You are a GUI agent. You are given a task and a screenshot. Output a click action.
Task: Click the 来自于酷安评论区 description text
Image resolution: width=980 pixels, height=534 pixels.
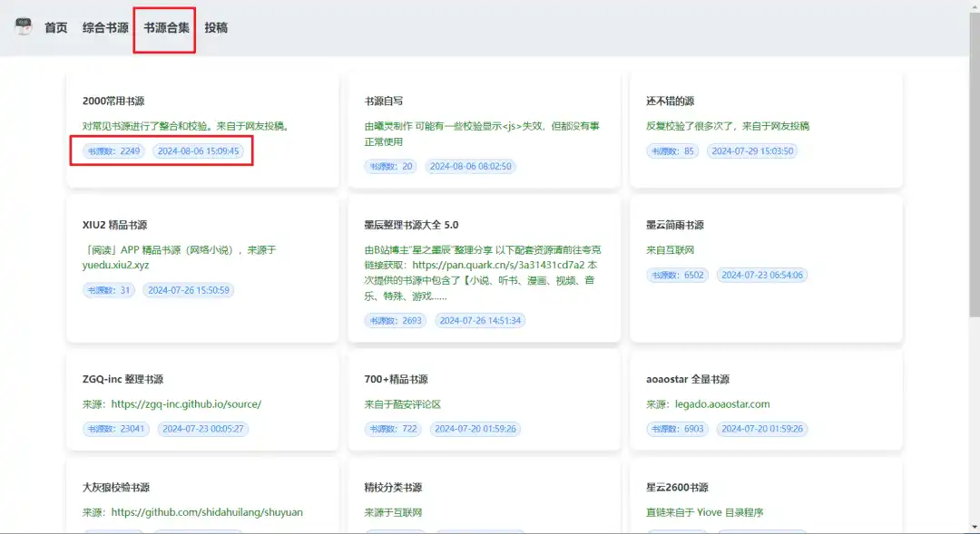point(403,404)
